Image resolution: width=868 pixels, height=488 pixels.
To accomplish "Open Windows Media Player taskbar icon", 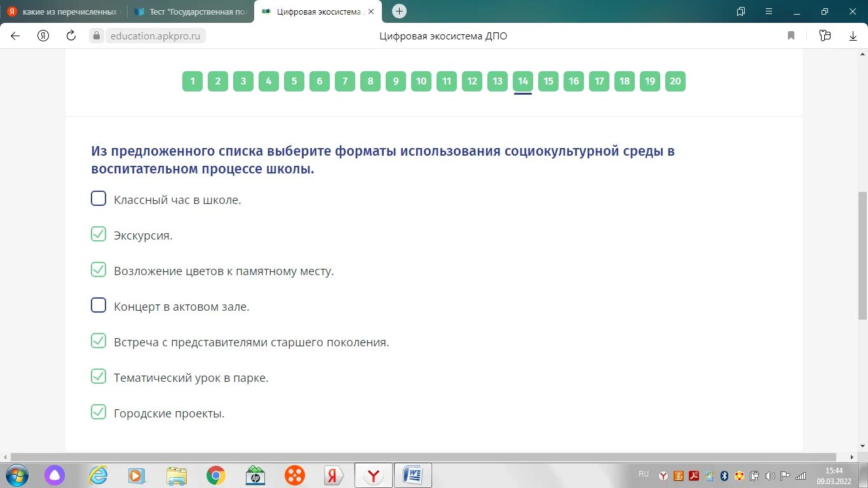I will (x=137, y=475).
